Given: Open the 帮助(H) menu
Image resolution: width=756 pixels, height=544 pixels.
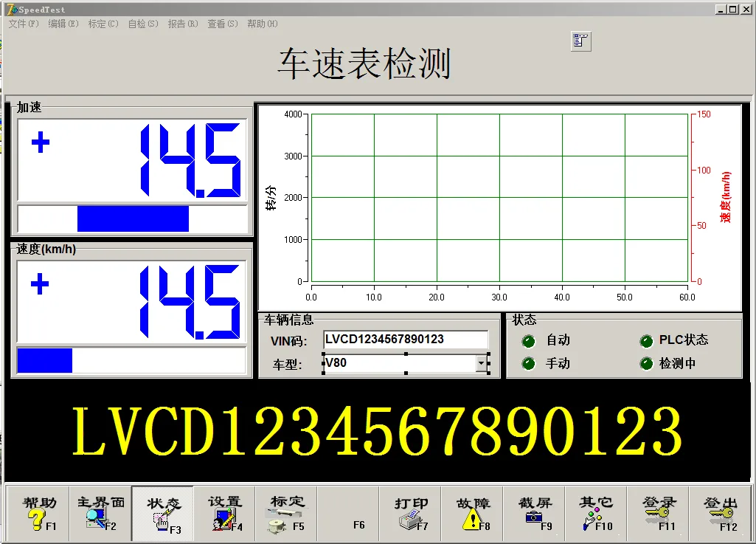Looking at the screenshot, I should (x=263, y=24).
